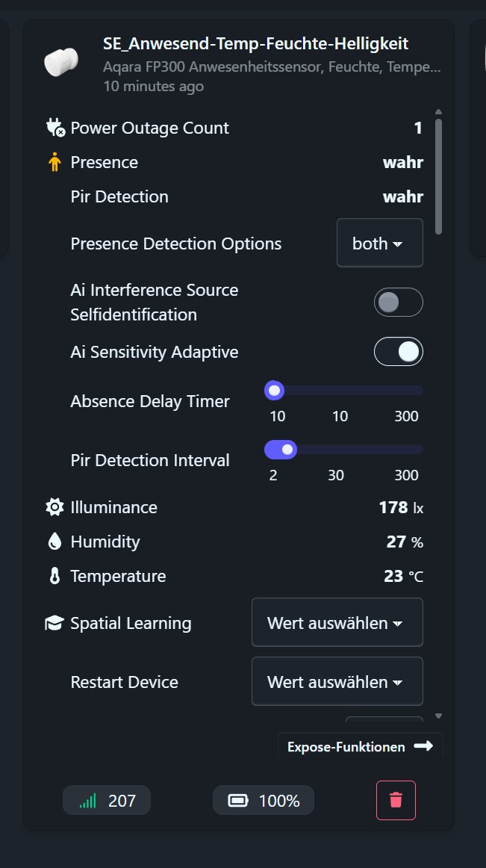Click the red trash delete icon
This screenshot has width=486, height=868.
[x=396, y=801]
